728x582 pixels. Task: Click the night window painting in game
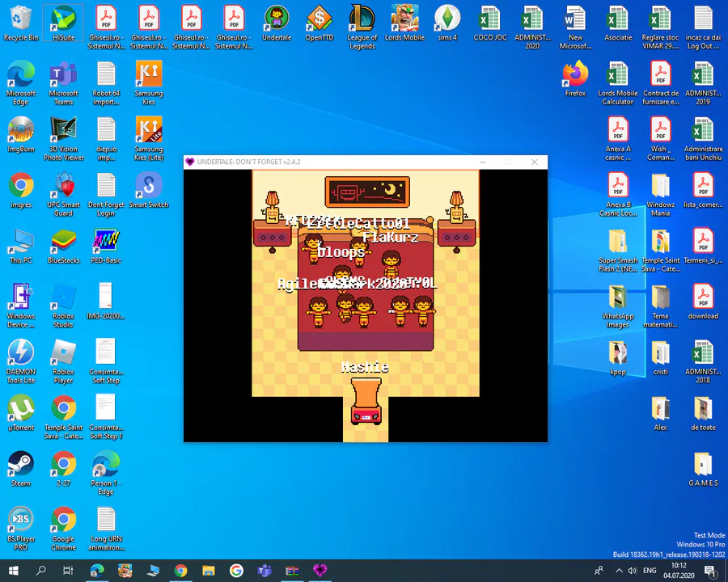[366, 192]
